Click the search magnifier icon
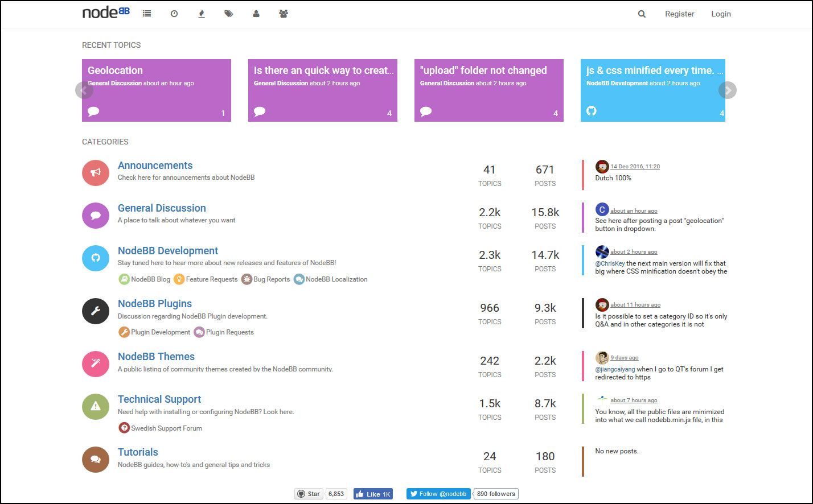Screen dimensions: 813x504 pyautogui.click(x=642, y=14)
